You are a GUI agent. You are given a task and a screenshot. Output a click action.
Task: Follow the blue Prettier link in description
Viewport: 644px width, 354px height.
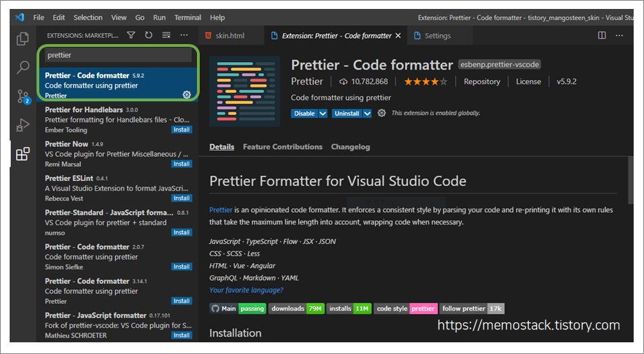221,210
